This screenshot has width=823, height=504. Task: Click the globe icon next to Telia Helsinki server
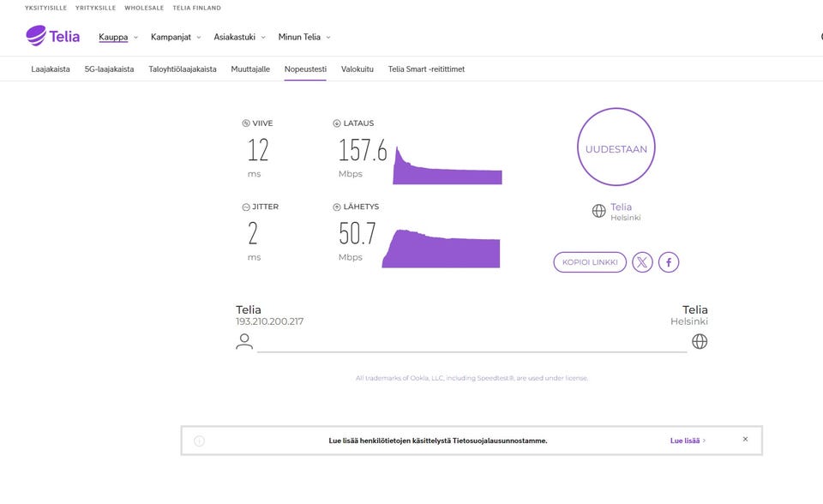pos(599,211)
